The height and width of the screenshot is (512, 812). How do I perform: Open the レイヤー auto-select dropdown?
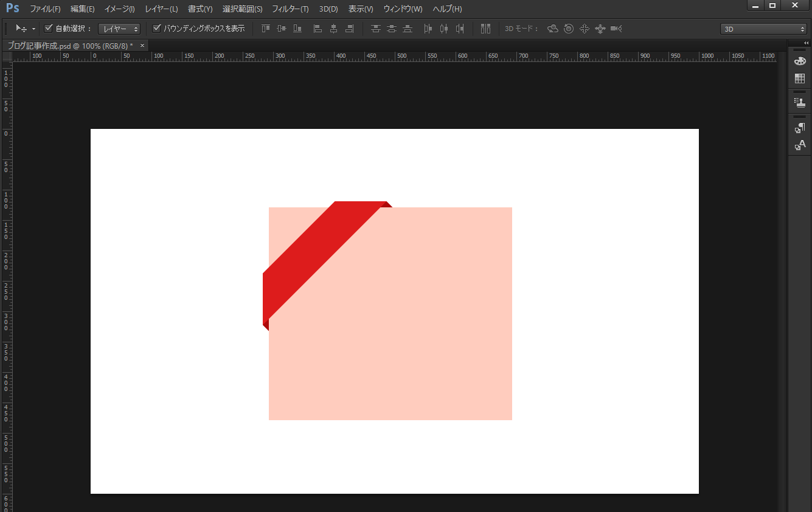pyautogui.click(x=119, y=29)
